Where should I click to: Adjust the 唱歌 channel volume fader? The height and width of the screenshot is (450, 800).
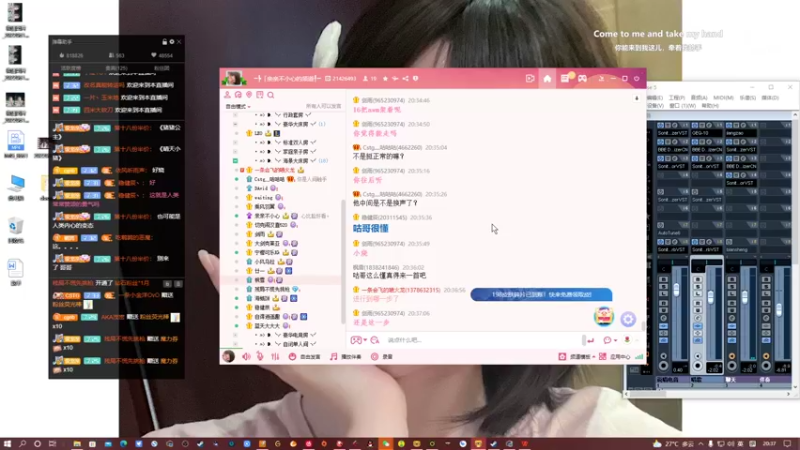[x=711, y=297]
